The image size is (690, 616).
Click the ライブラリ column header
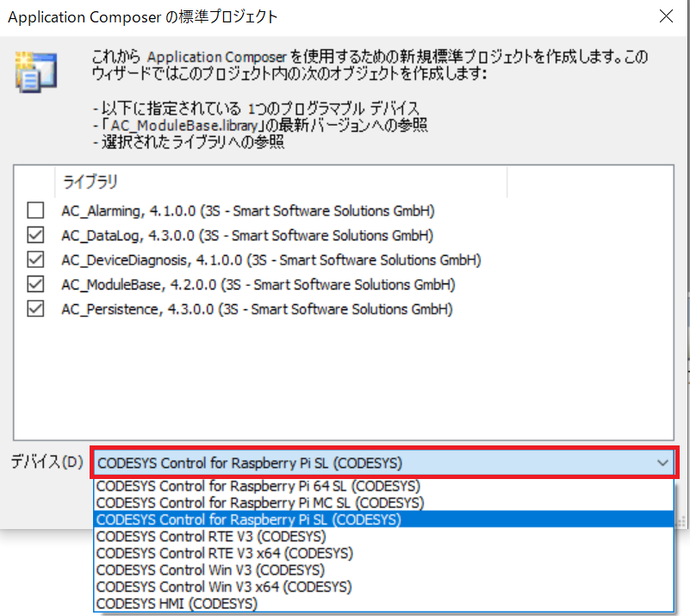point(90,182)
